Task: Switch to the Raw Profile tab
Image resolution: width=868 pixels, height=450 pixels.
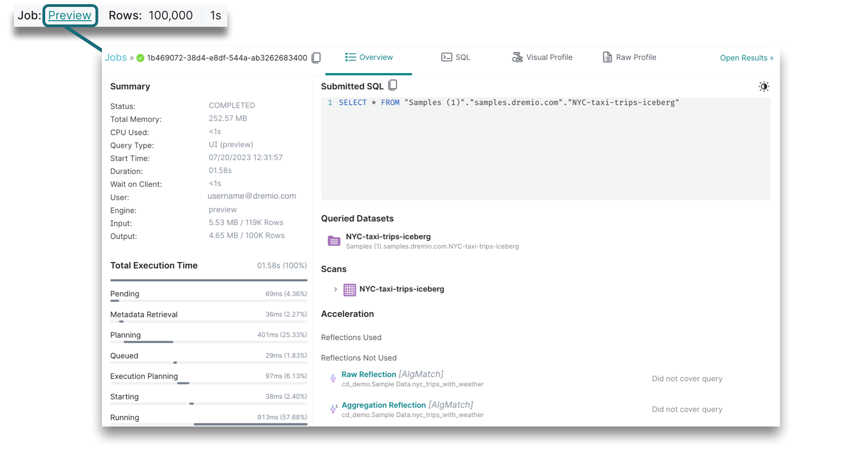Action: [630, 58]
